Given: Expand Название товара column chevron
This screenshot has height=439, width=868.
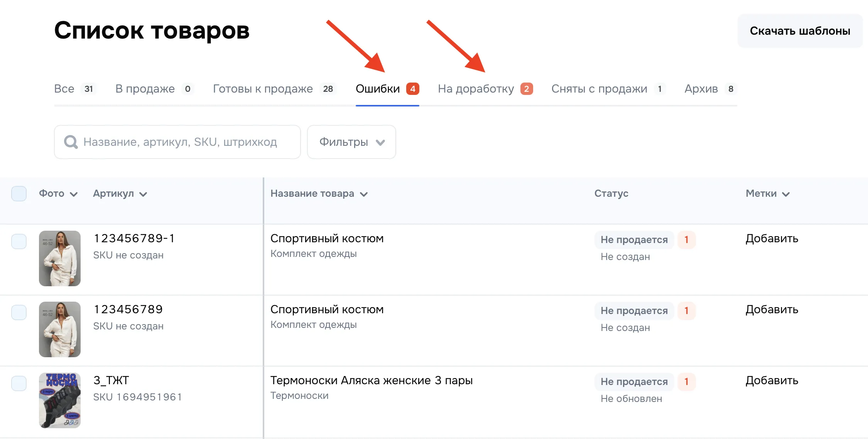Looking at the screenshot, I should [x=364, y=194].
